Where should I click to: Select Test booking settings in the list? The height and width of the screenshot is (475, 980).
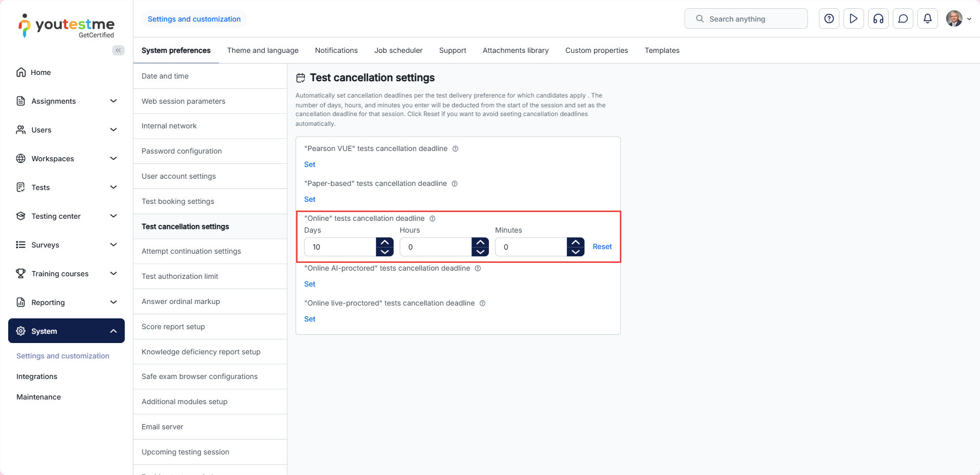(178, 201)
